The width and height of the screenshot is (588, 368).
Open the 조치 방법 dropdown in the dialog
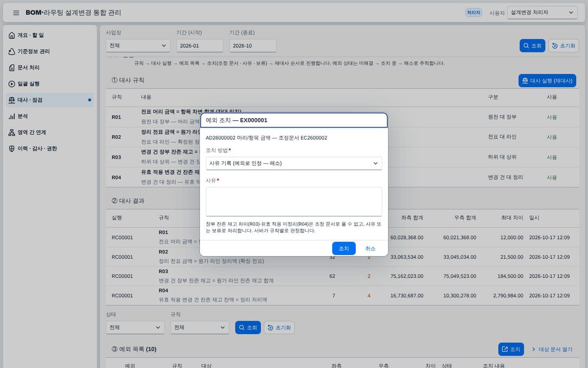(294, 163)
